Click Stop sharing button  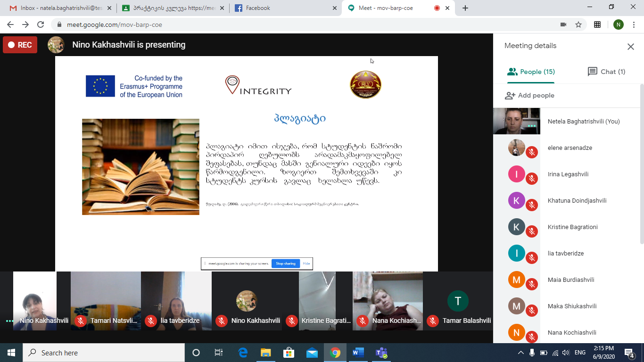pos(285,263)
